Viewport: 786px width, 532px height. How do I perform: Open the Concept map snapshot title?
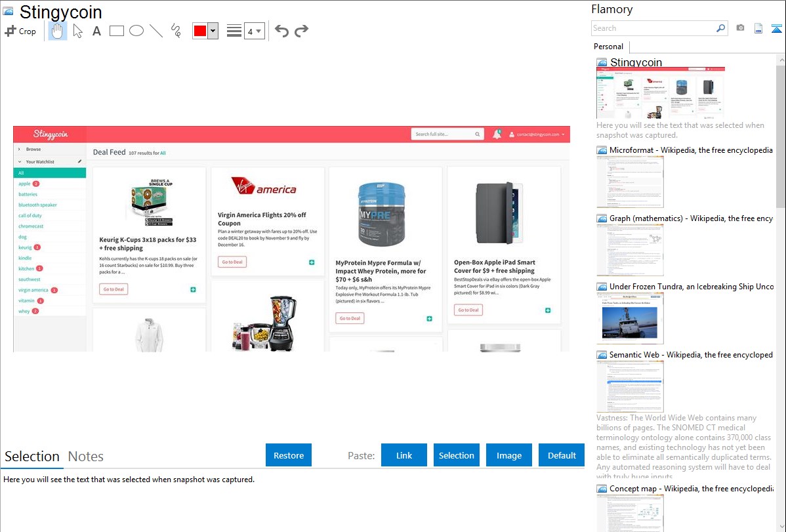click(x=691, y=488)
